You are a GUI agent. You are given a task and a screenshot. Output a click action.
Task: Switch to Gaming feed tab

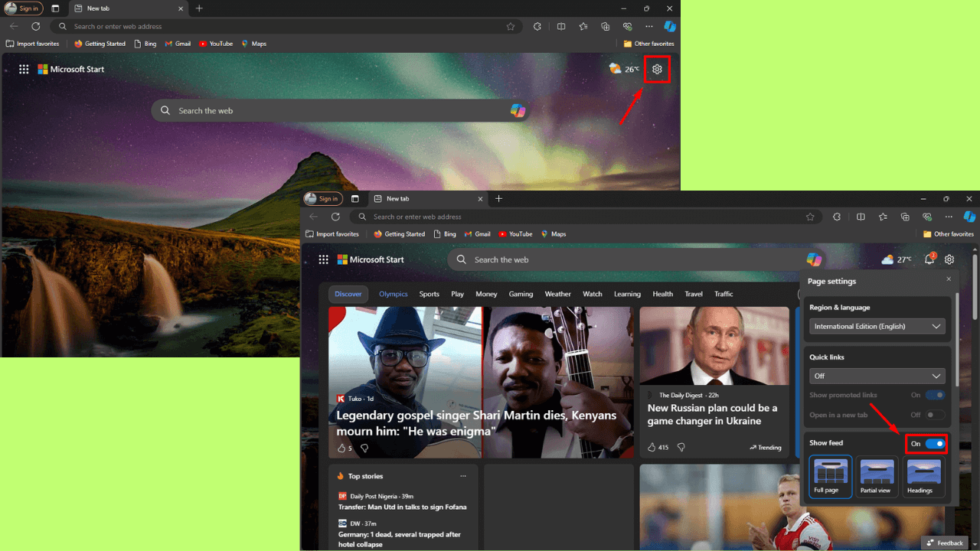click(x=521, y=294)
